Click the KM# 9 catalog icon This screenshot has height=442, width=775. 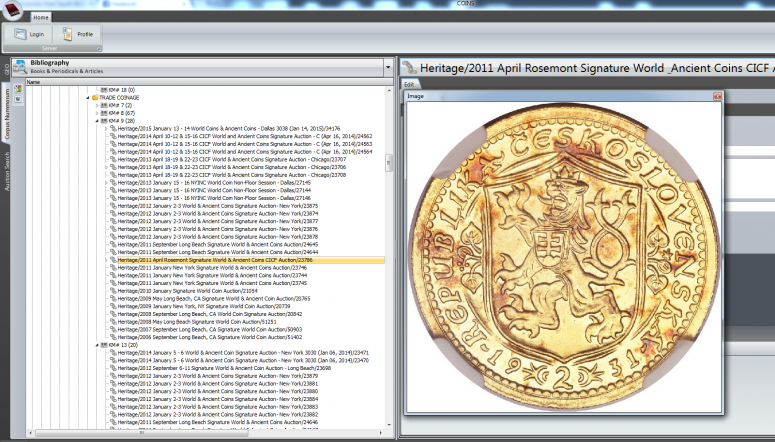104,121
